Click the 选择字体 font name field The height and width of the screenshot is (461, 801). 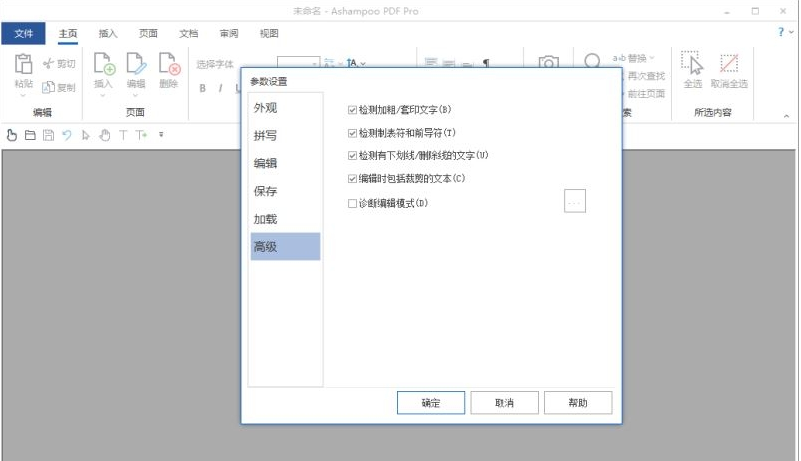point(217,64)
